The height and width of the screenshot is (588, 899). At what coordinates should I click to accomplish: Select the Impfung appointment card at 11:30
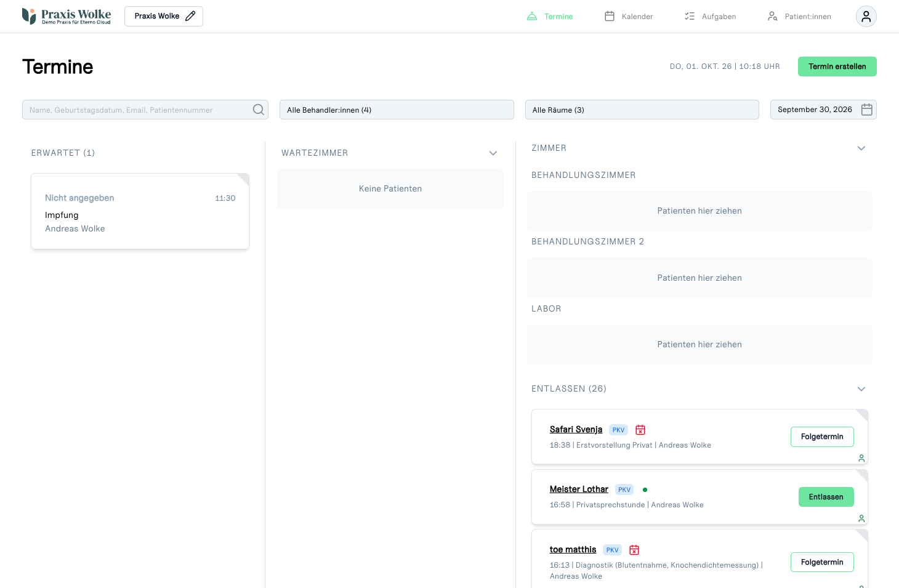click(140, 211)
